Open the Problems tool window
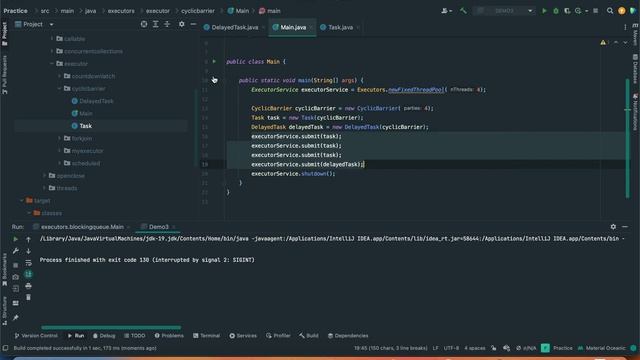640x360 pixels. pyautogui.click(x=169, y=336)
